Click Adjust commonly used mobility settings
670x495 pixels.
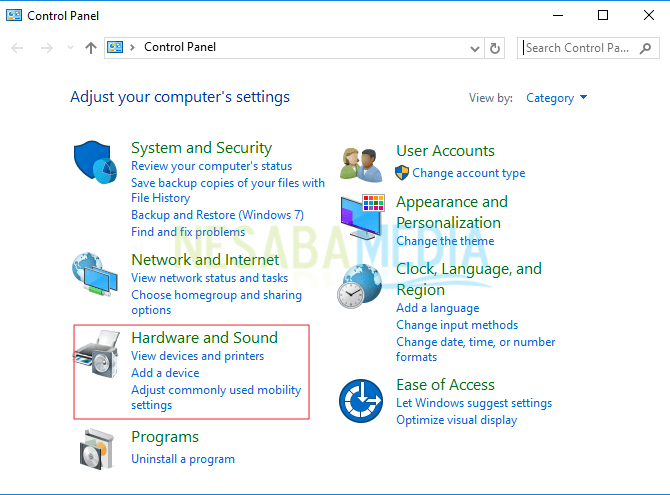[x=216, y=397]
